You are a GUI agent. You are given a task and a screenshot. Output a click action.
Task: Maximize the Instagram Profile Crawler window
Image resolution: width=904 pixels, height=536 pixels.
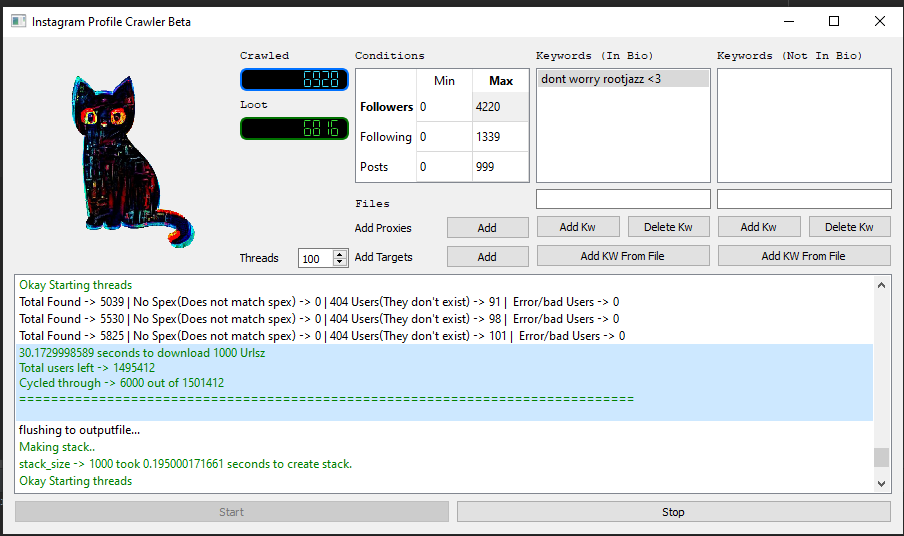(834, 21)
